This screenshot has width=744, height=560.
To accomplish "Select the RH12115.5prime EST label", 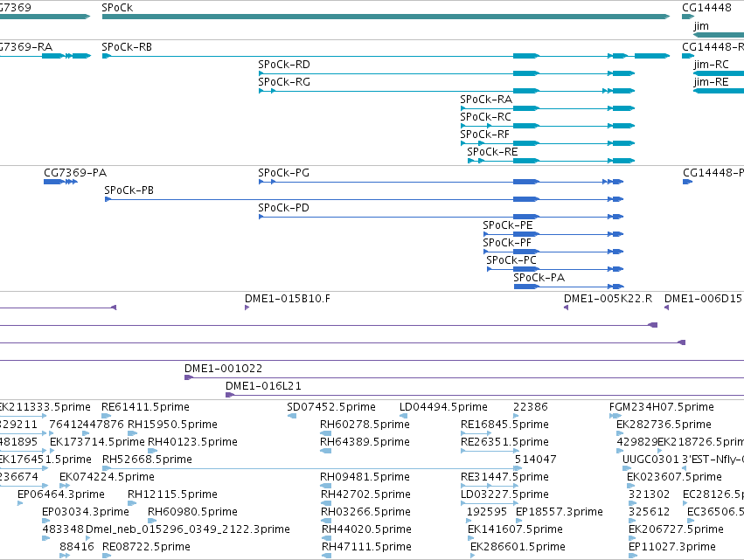I will coord(172,494).
